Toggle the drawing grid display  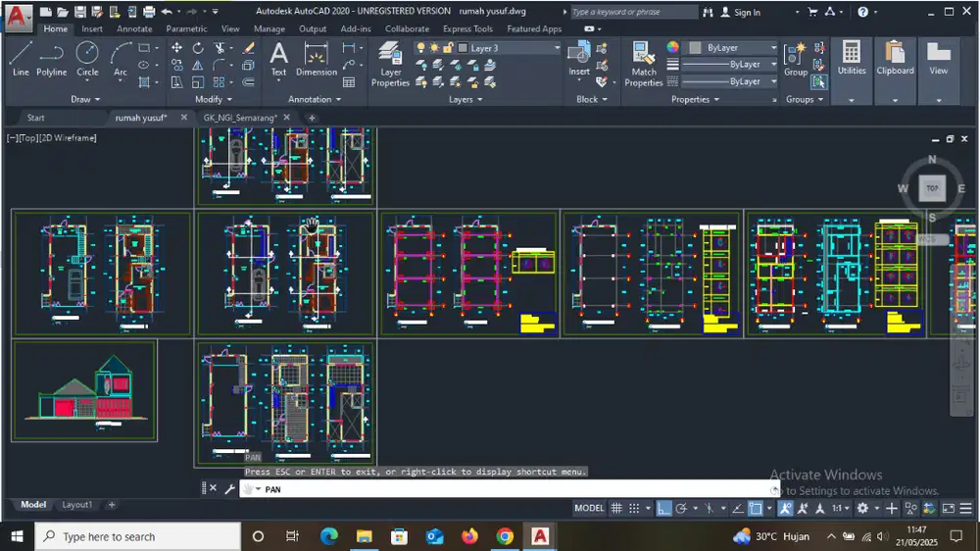point(616,508)
